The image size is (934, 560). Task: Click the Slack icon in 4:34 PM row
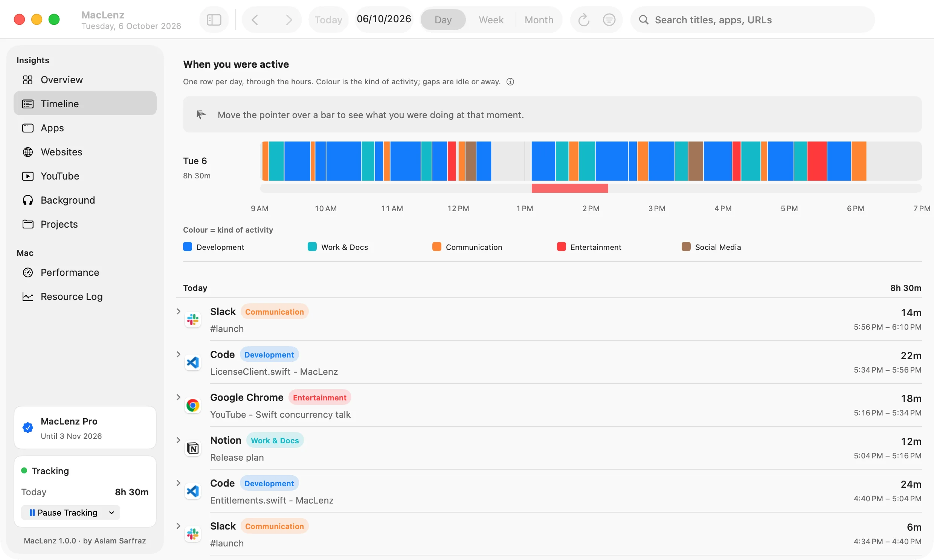point(192,534)
